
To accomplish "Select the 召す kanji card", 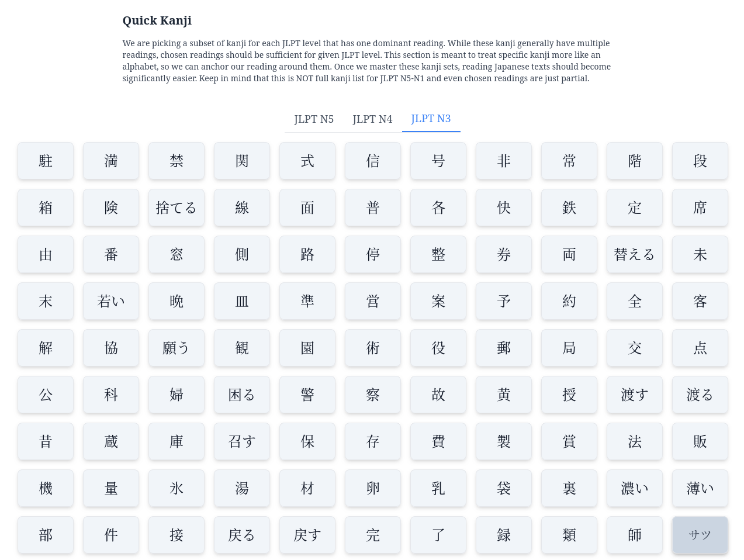I will (242, 441).
